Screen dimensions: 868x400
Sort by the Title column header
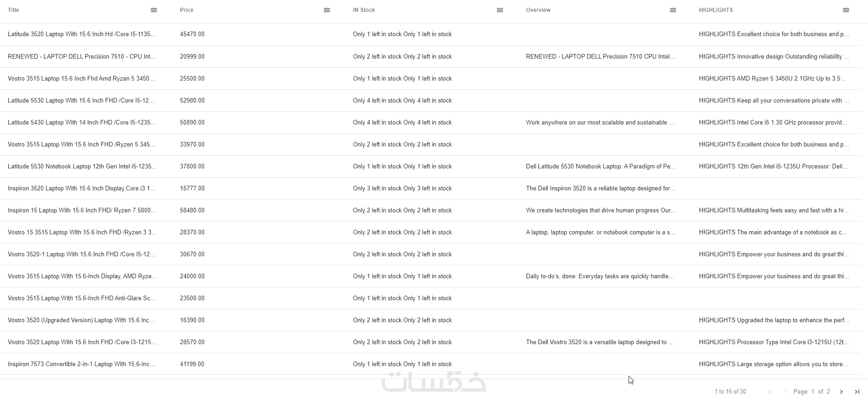coord(14,10)
